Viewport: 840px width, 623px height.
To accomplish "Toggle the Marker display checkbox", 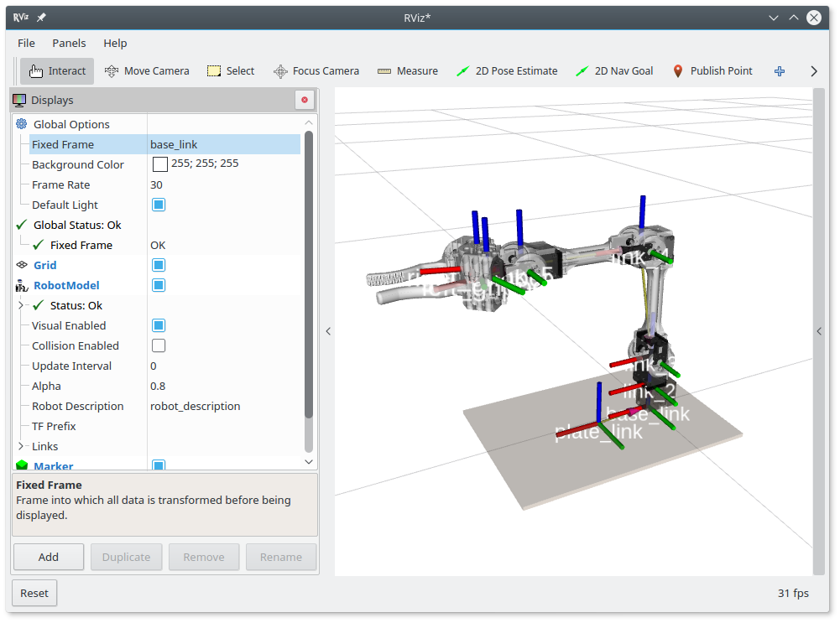I will 159,465.
